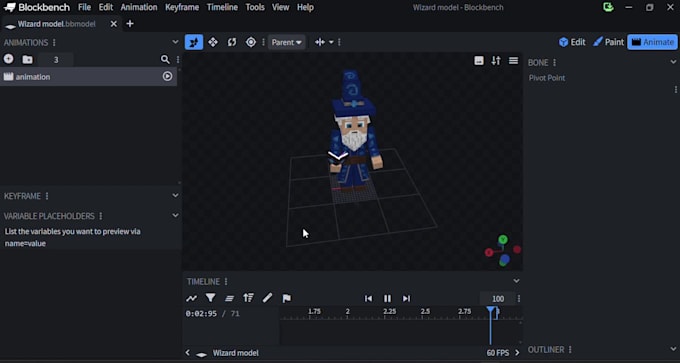
Task: Open the move-axis mode dropdown arrow
Action: (x=331, y=42)
